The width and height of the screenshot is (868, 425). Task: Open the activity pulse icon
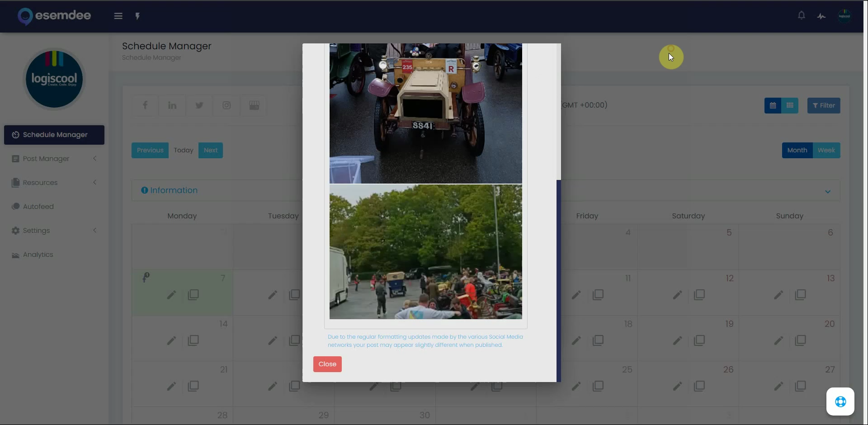coord(821,16)
